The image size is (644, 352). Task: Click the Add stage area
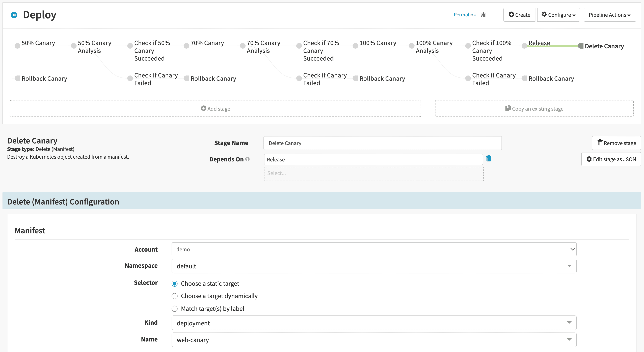[215, 109]
